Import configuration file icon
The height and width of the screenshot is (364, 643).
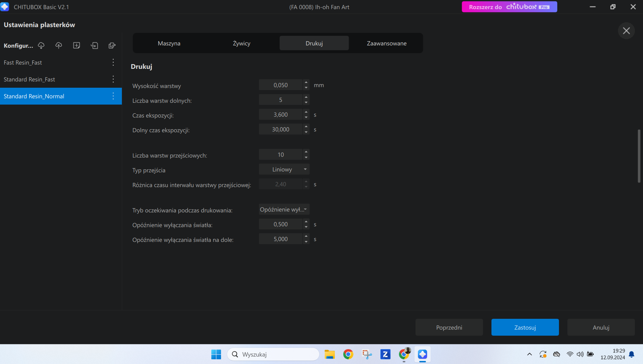[x=95, y=46]
